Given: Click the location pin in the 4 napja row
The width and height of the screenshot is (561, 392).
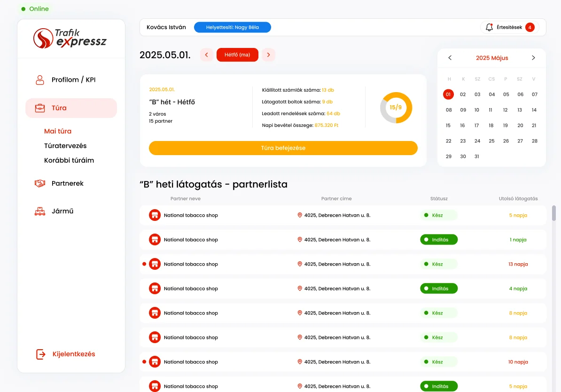Looking at the screenshot, I should (300, 289).
